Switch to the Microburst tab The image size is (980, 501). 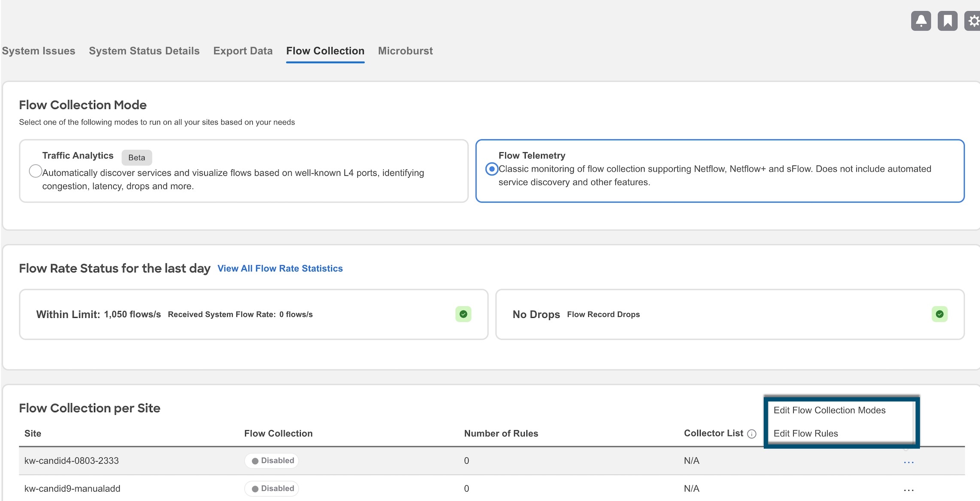tap(405, 51)
